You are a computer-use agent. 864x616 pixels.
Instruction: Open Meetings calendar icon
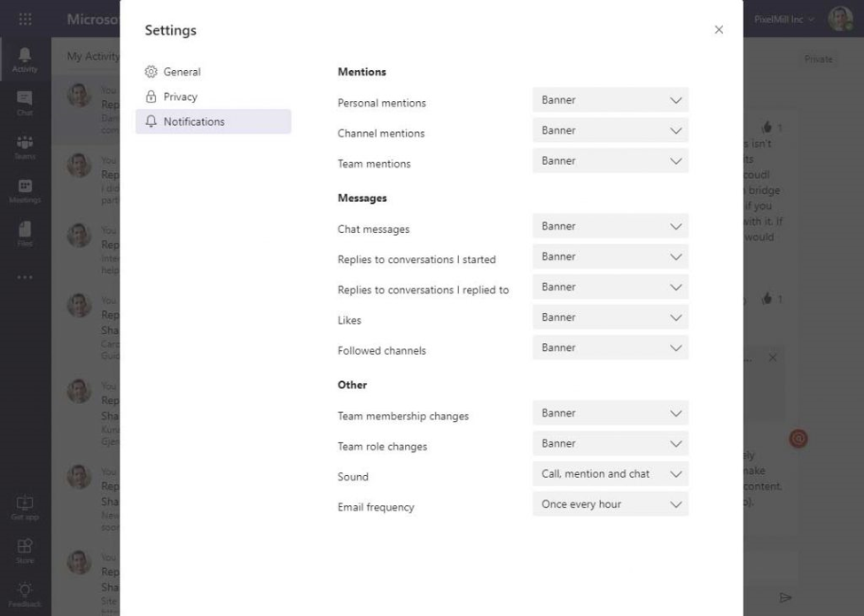coord(25,191)
